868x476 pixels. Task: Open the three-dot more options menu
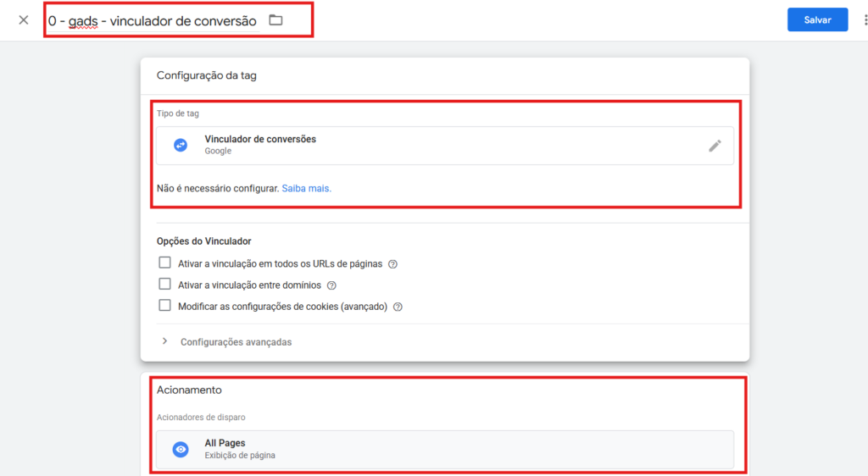coord(865,19)
